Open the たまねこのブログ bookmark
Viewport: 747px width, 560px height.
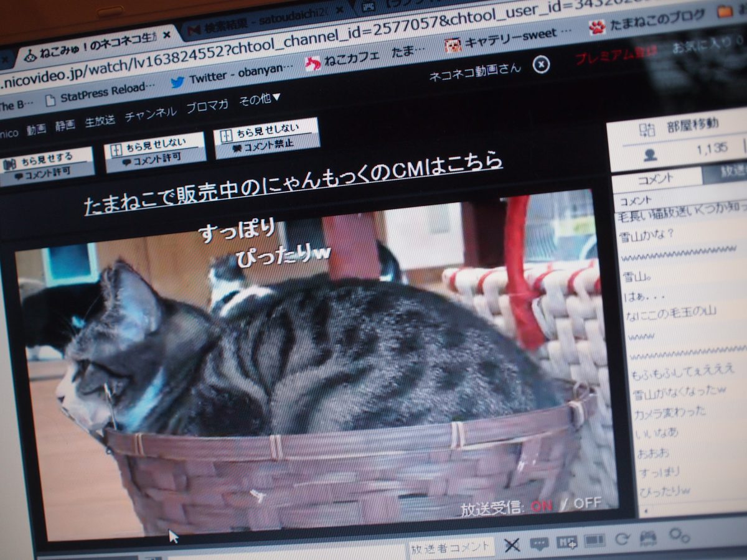[647, 21]
